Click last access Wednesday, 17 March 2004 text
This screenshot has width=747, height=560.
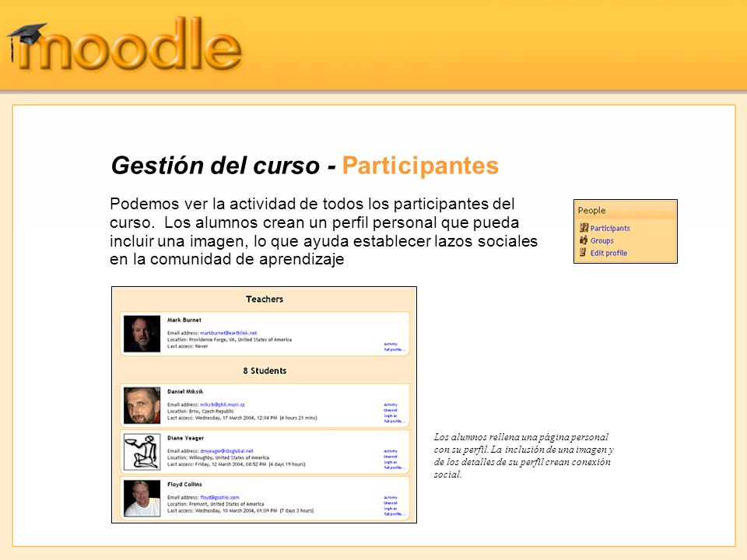pyautogui.click(x=242, y=418)
